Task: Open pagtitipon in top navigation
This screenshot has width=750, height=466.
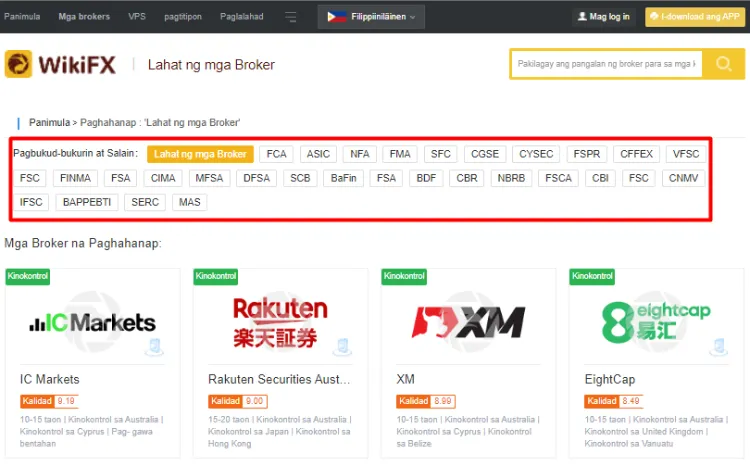Action: tap(183, 17)
